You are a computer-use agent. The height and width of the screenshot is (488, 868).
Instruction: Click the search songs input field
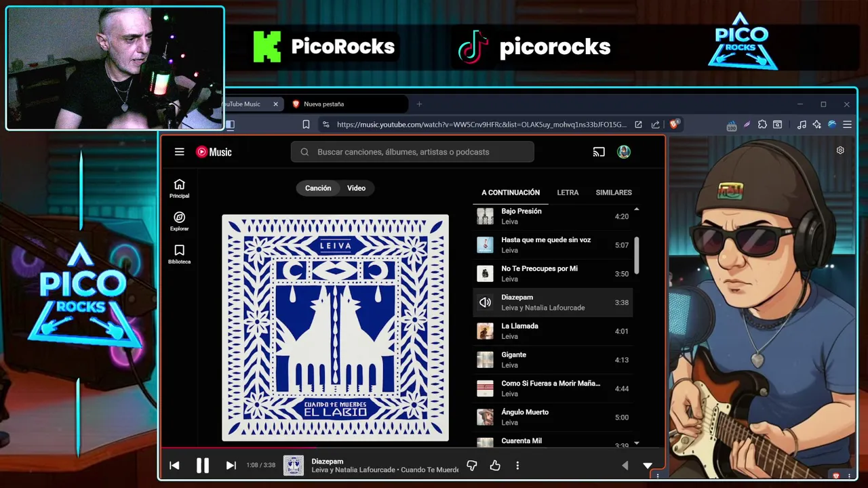[412, 152]
